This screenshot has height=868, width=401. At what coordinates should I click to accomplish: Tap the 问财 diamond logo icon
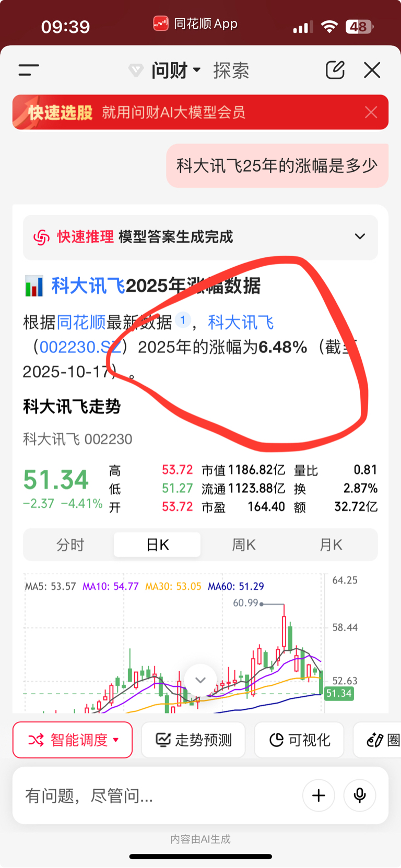136,70
